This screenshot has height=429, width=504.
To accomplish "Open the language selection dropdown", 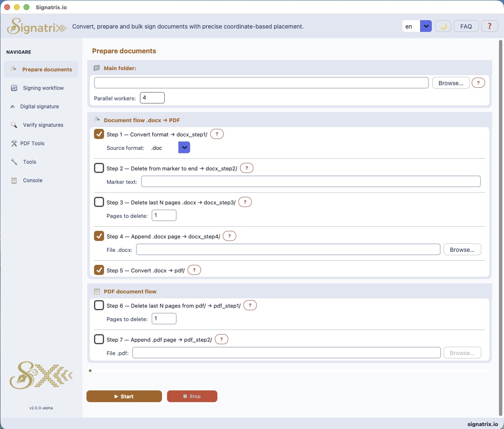I will click(x=426, y=26).
